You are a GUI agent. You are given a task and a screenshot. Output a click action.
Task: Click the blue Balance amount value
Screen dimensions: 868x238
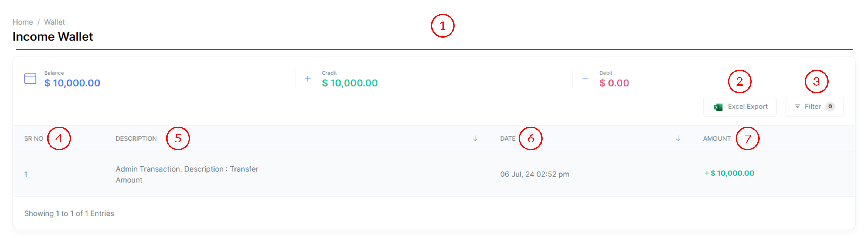(72, 83)
